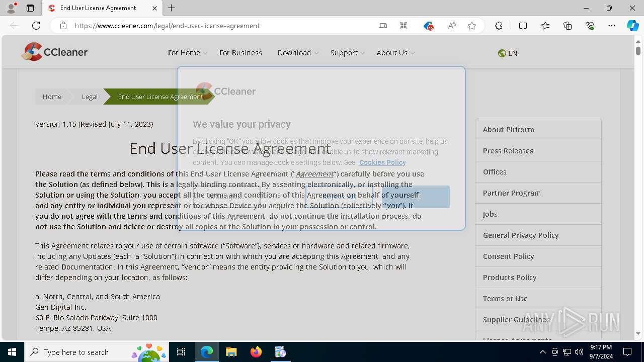Open General Privacy Policy sidebar item
644x362 pixels.
[x=538, y=235]
